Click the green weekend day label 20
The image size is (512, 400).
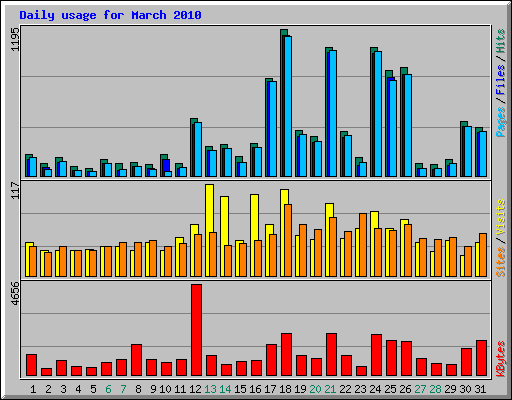pos(315,389)
